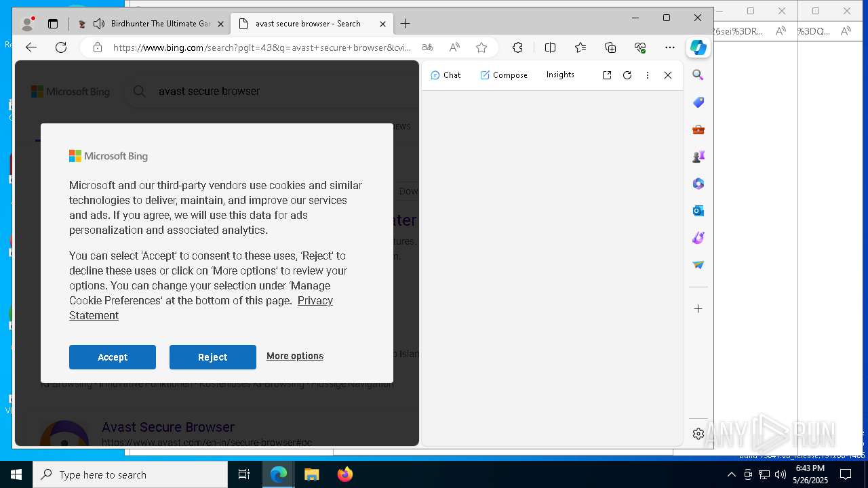
Task: Open sidebar Shopping tag icon
Action: 698,102
